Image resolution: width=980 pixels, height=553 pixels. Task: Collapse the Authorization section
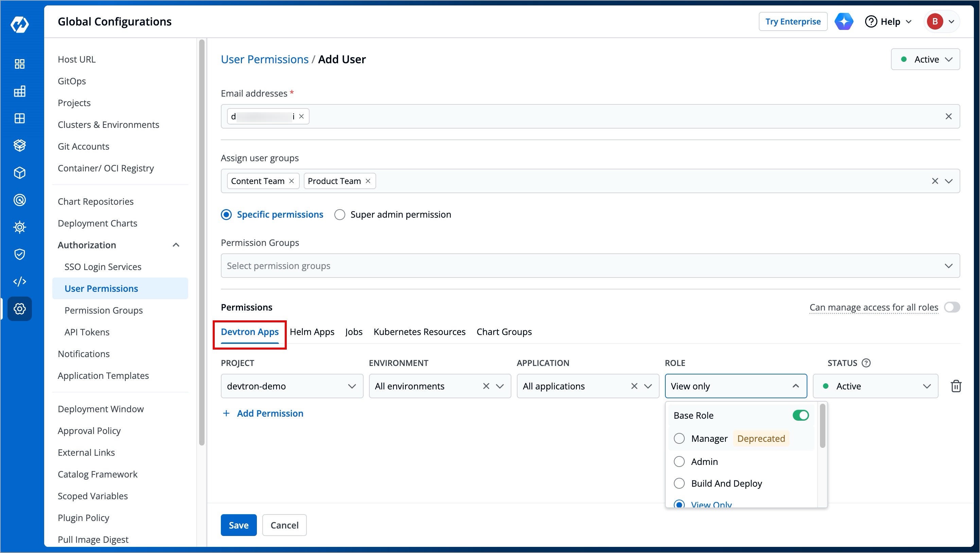(x=176, y=245)
